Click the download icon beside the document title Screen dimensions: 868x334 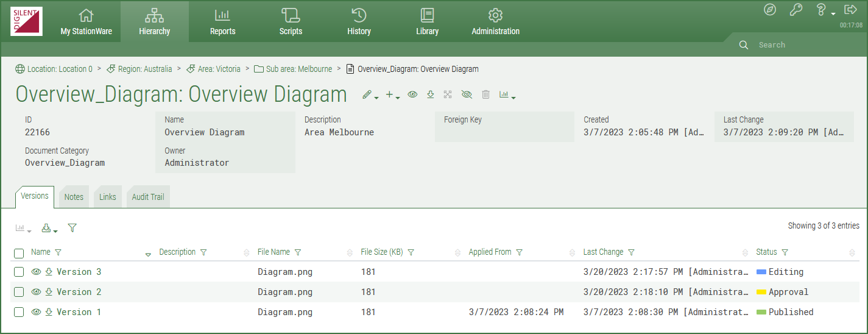430,94
